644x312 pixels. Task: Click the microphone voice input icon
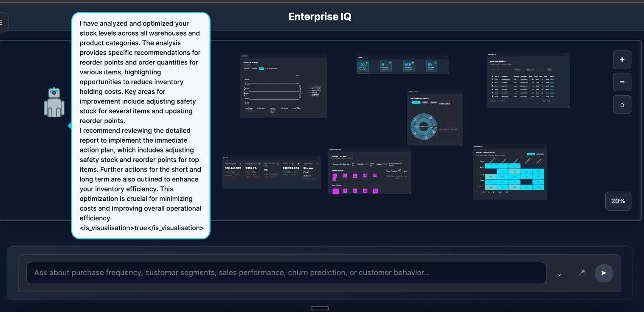[582, 273]
